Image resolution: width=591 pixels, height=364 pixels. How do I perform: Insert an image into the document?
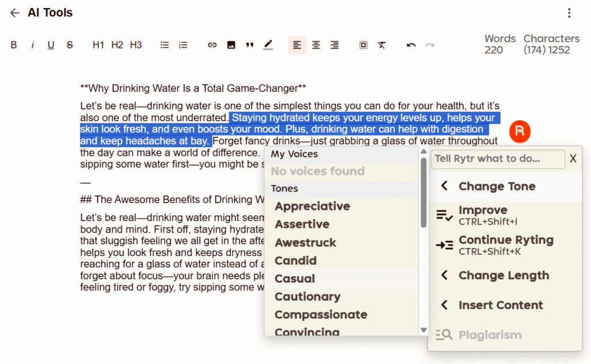231,45
